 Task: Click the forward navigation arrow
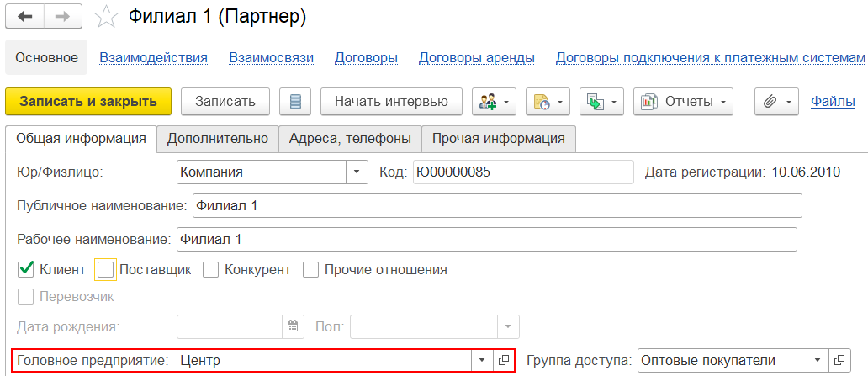click(63, 17)
